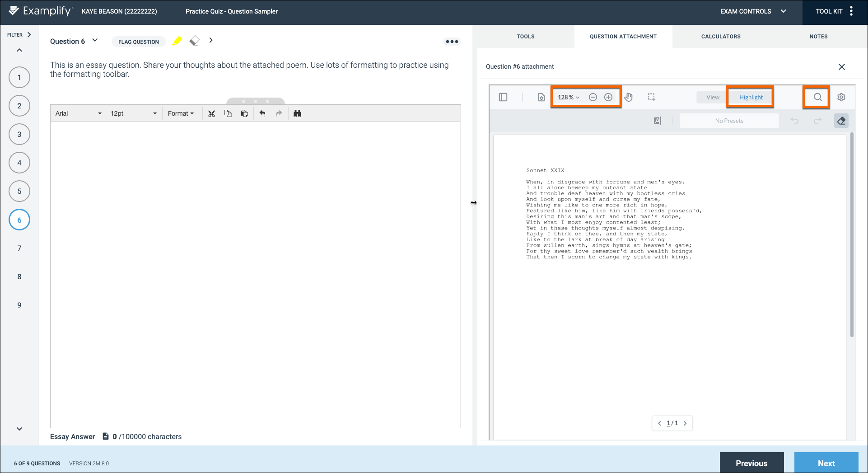868x473 pixels.
Task: Select the question text eraser tool
Action: [194, 41]
